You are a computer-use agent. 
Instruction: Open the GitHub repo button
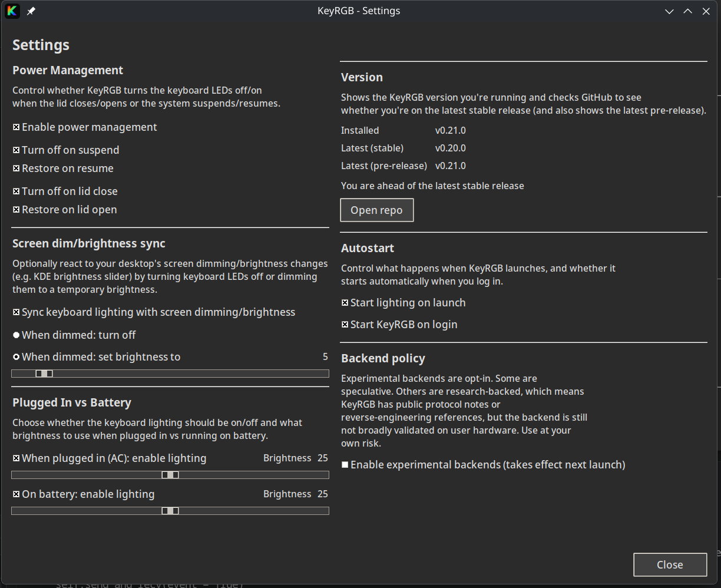click(377, 210)
